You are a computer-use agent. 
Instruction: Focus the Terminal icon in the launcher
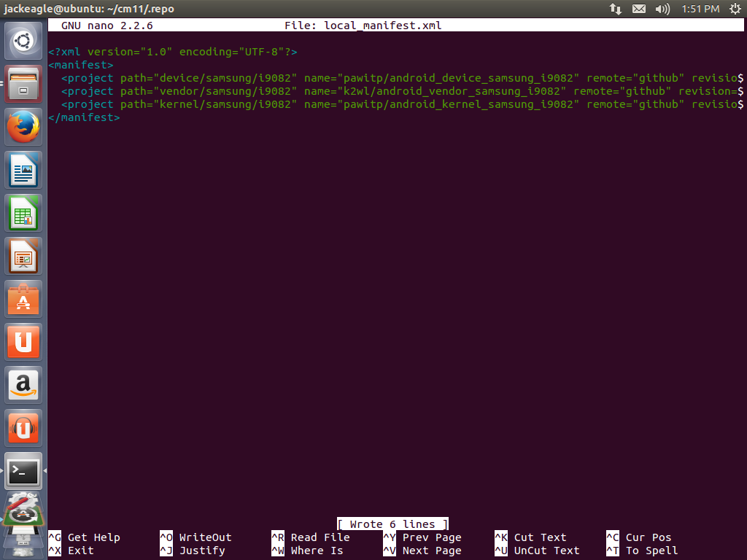click(23, 471)
